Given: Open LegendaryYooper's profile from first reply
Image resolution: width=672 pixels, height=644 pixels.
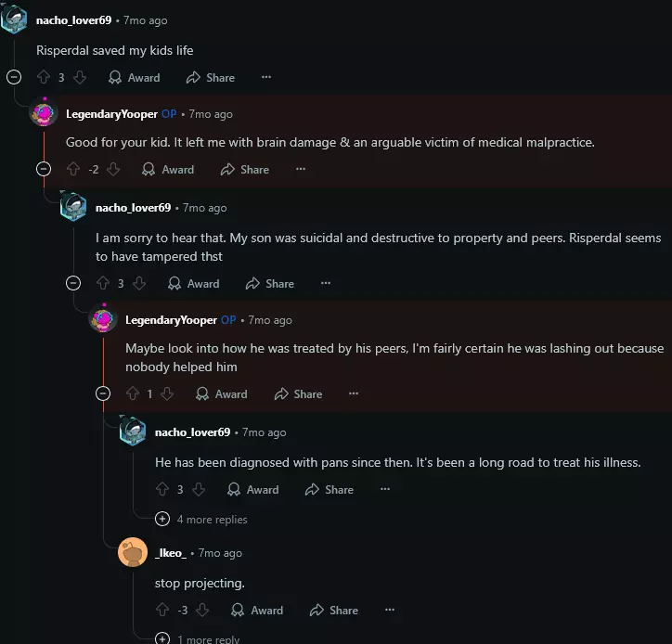Looking at the screenshot, I should point(111,114).
